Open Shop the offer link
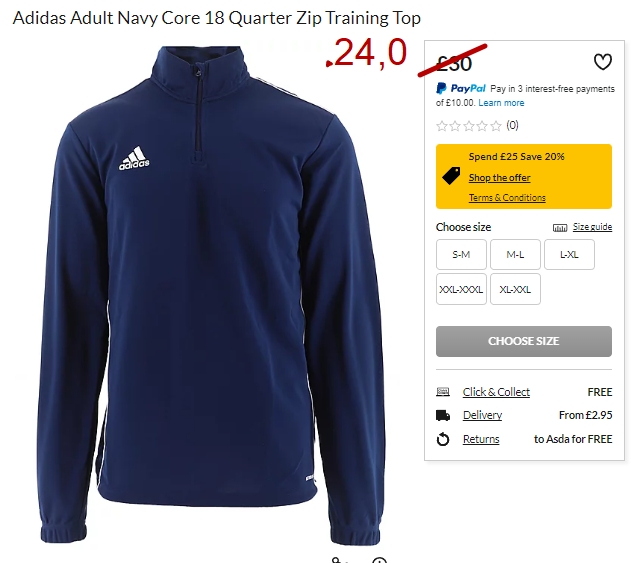637x563 pixels. pos(499,178)
